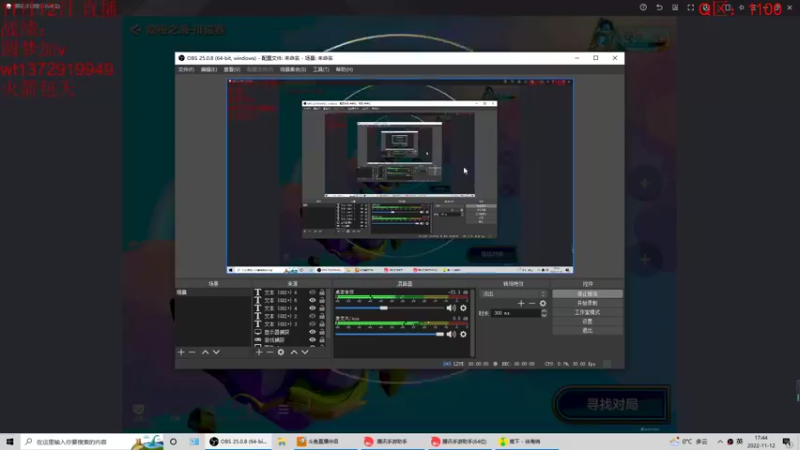
Task: Toggle lock on 文本 (GDI+) 5 source
Action: click(322, 301)
